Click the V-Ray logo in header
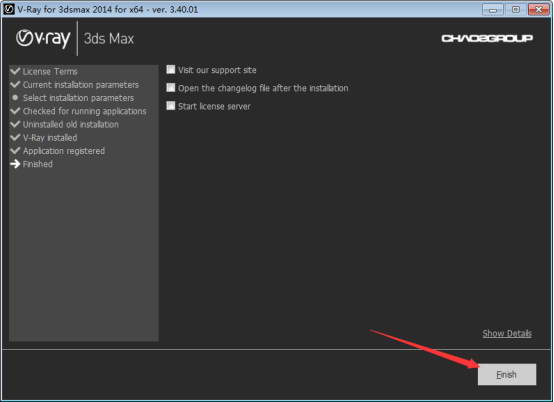Image resolution: width=554 pixels, height=402 pixels. coord(43,38)
